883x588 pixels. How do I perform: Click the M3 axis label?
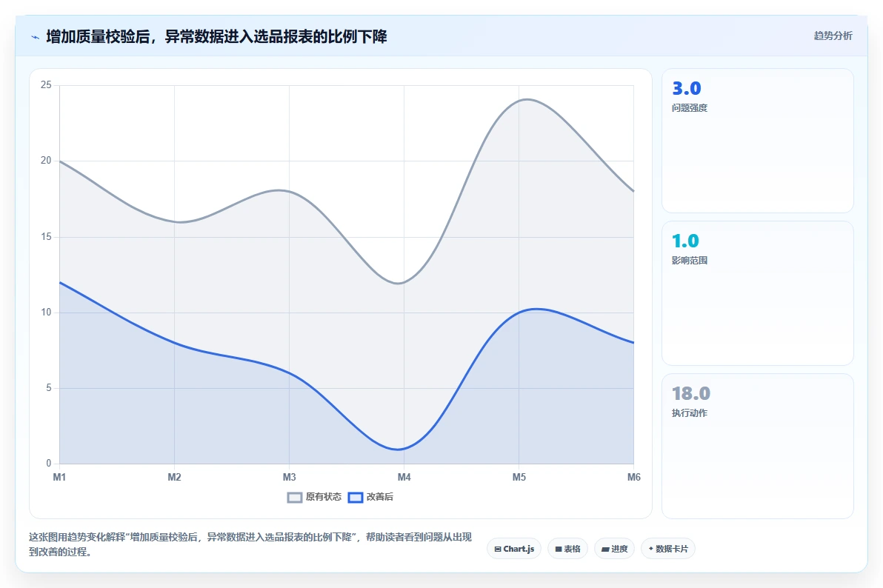click(x=289, y=477)
